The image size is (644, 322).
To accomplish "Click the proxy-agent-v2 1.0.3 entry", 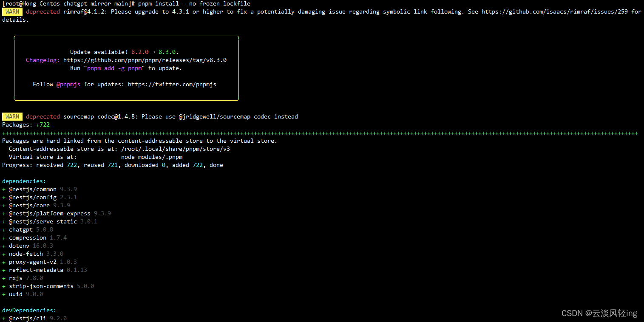I will click(x=40, y=262).
